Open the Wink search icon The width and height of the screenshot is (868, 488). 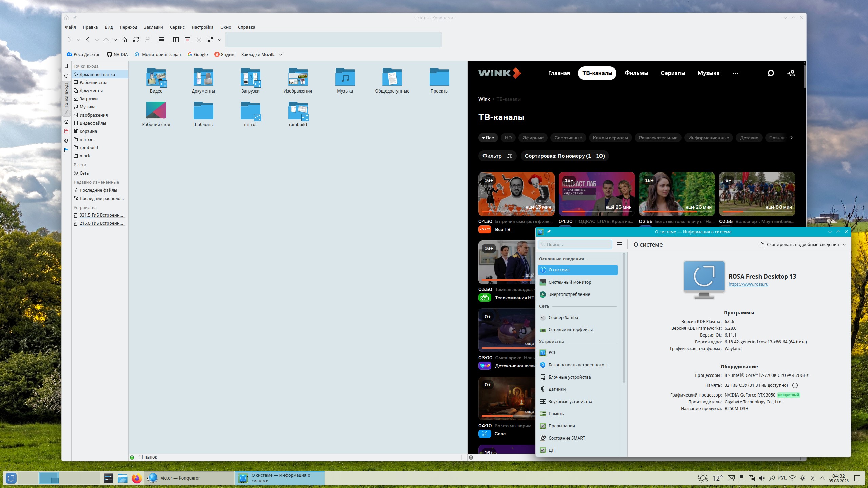(771, 73)
